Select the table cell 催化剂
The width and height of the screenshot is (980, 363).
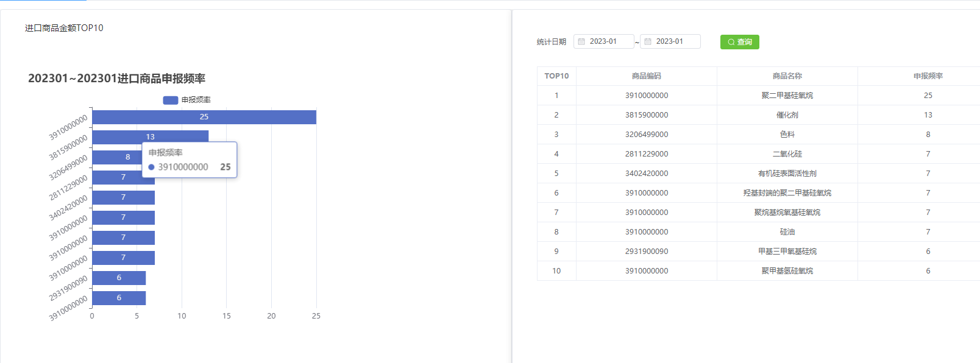(787, 115)
